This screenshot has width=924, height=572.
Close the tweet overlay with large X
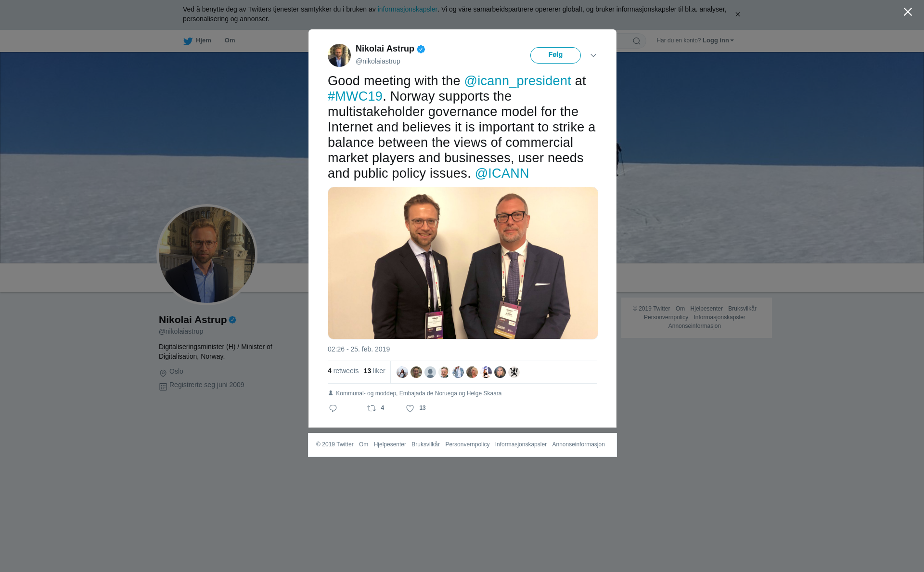pos(908,12)
